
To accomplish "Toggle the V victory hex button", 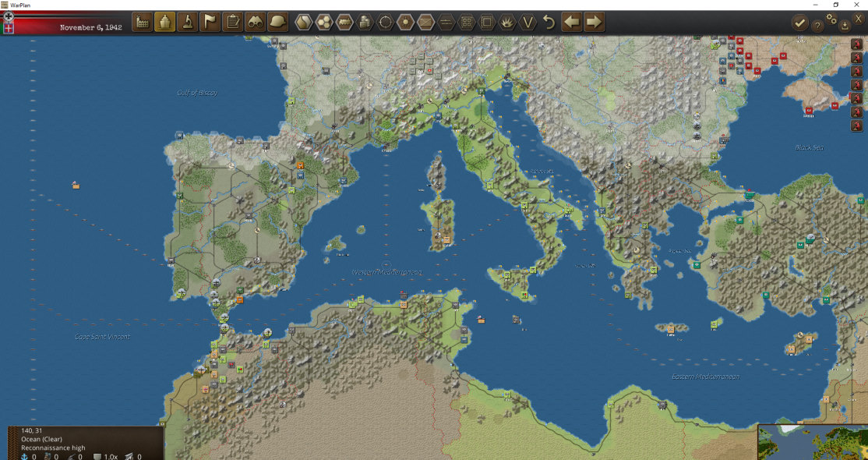I will (528, 23).
